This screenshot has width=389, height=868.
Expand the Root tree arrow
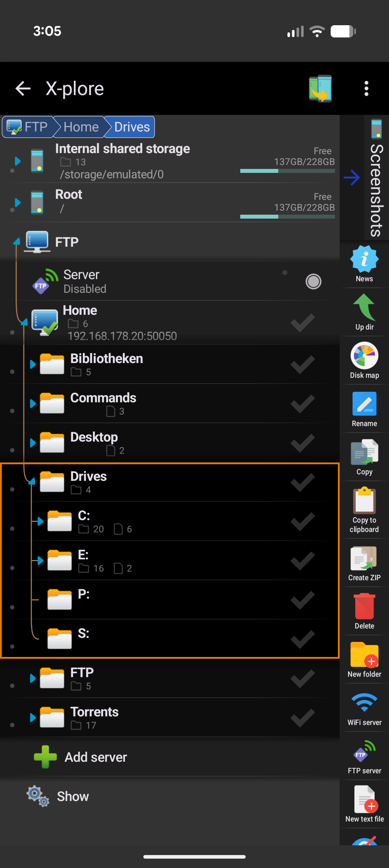(17, 202)
